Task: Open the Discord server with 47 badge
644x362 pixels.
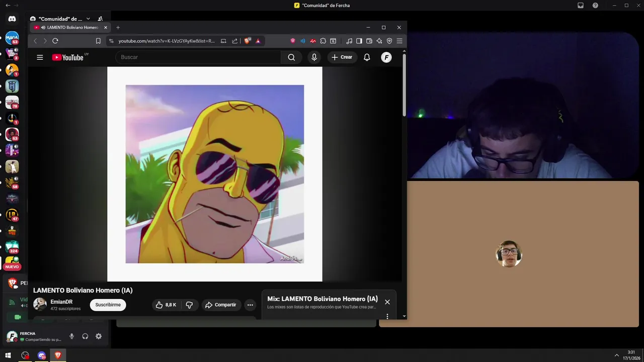Action: (x=12, y=215)
